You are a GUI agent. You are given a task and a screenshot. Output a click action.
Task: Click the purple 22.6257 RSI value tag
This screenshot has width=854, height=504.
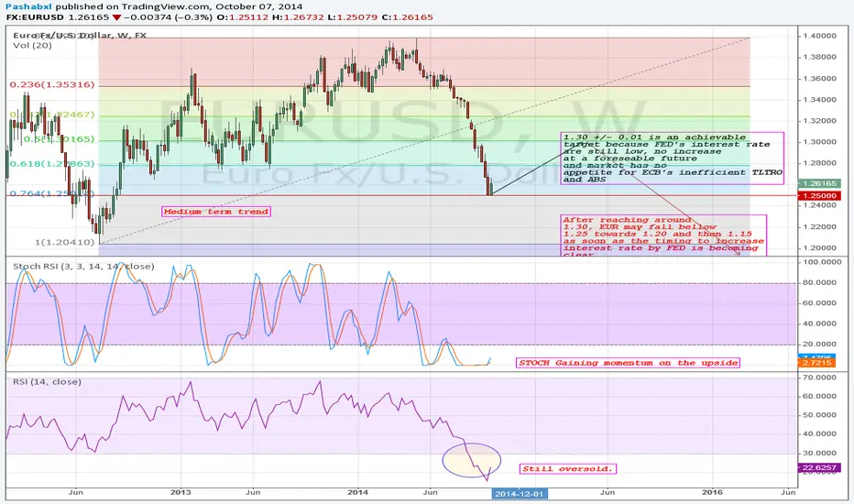click(x=818, y=468)
